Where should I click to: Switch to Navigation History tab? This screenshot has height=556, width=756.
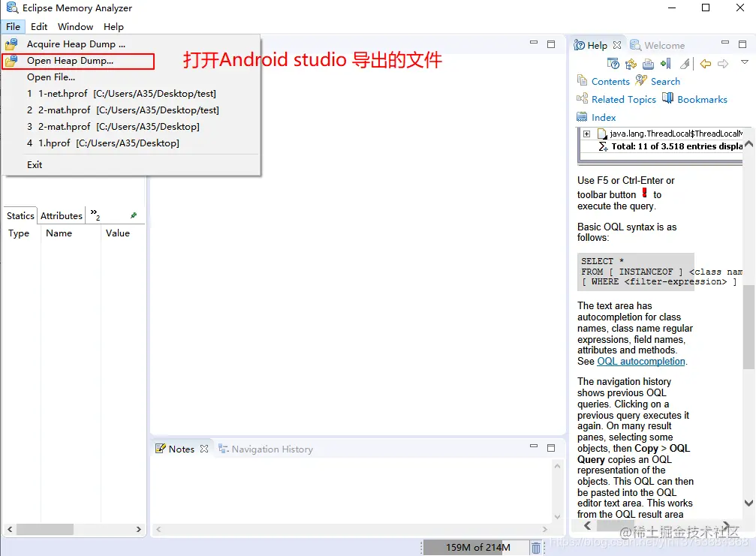coord(266,449)
